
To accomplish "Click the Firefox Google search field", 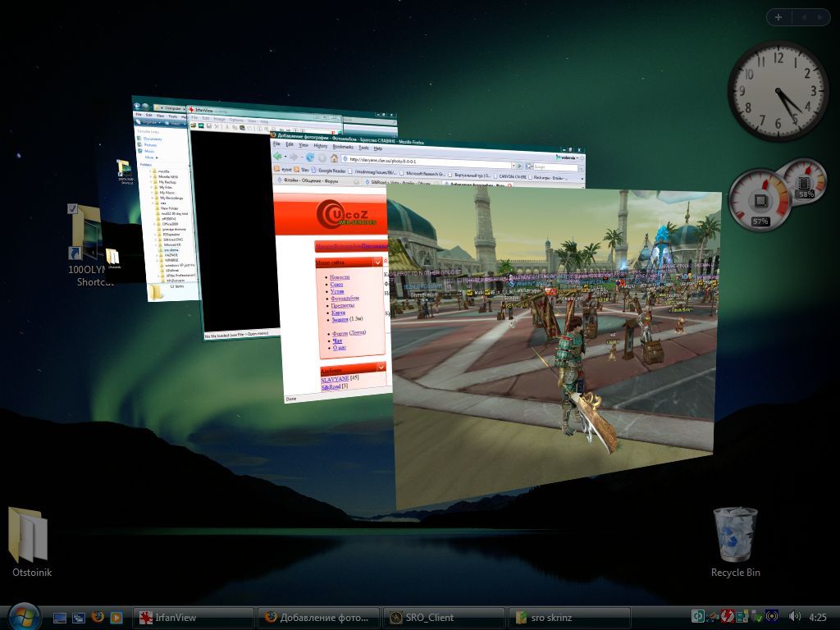I will (x=555, y=167).
